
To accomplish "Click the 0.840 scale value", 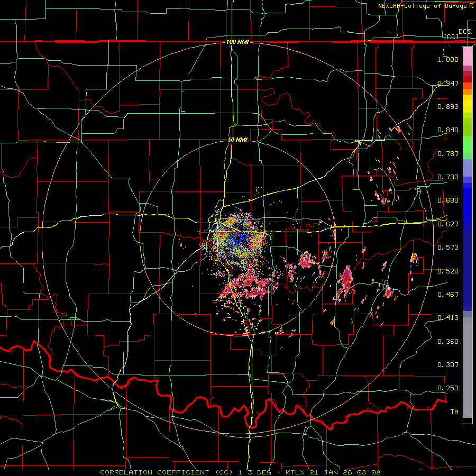I will (x=448, y=130).
